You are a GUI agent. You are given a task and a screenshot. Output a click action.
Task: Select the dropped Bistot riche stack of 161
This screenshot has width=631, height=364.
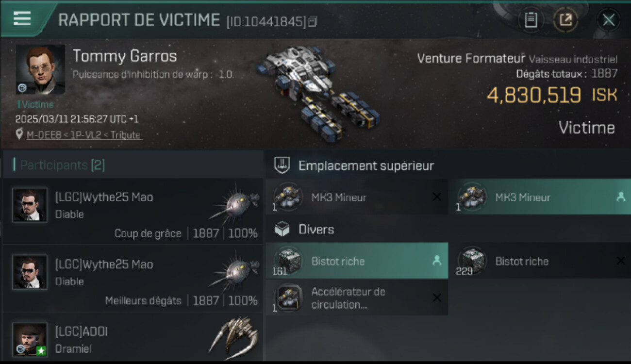(357, 261)
